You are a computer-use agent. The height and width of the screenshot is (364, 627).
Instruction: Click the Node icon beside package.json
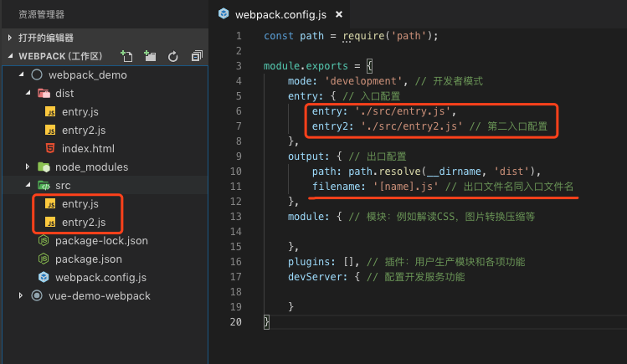click(44, 259)
